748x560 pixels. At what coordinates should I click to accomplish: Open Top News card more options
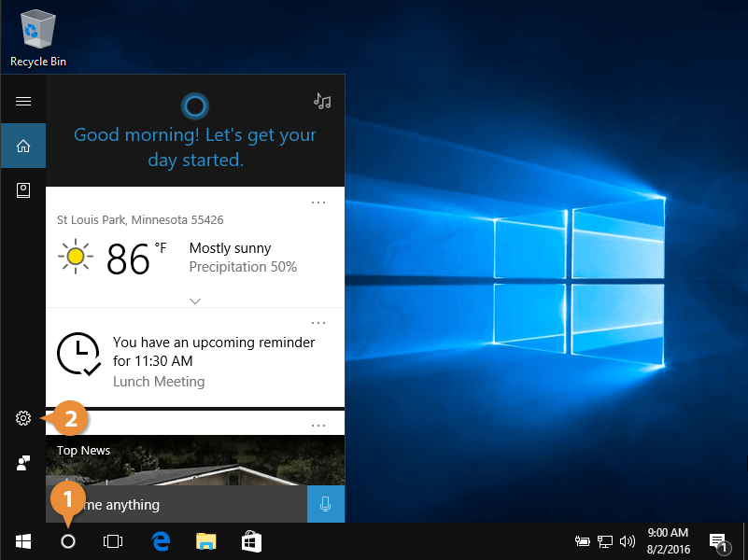coord(318,426)
